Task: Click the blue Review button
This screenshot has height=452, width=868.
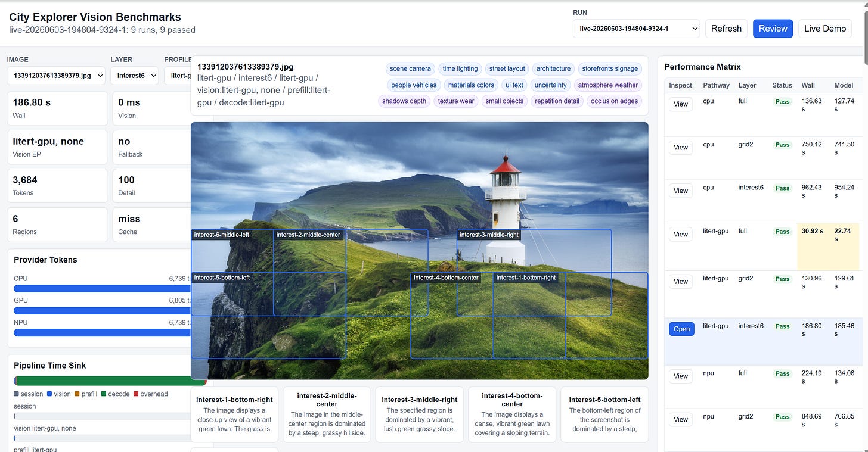Action: click(773, 29)
